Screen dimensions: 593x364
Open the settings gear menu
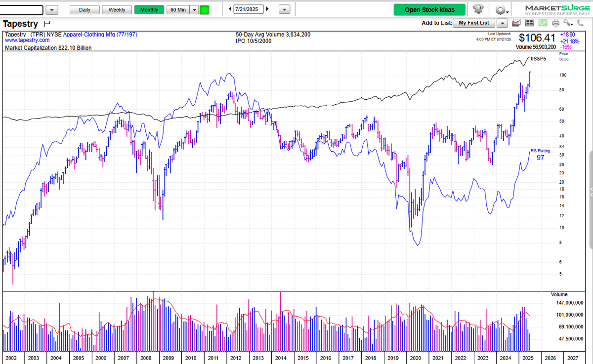(502, 10)
